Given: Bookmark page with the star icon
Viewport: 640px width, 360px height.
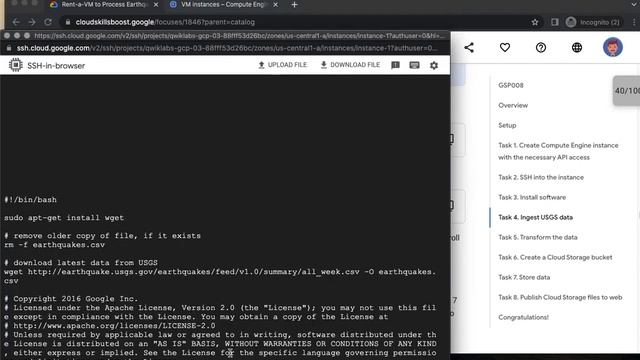Looking at the screenshot, I should coord(535,22).
